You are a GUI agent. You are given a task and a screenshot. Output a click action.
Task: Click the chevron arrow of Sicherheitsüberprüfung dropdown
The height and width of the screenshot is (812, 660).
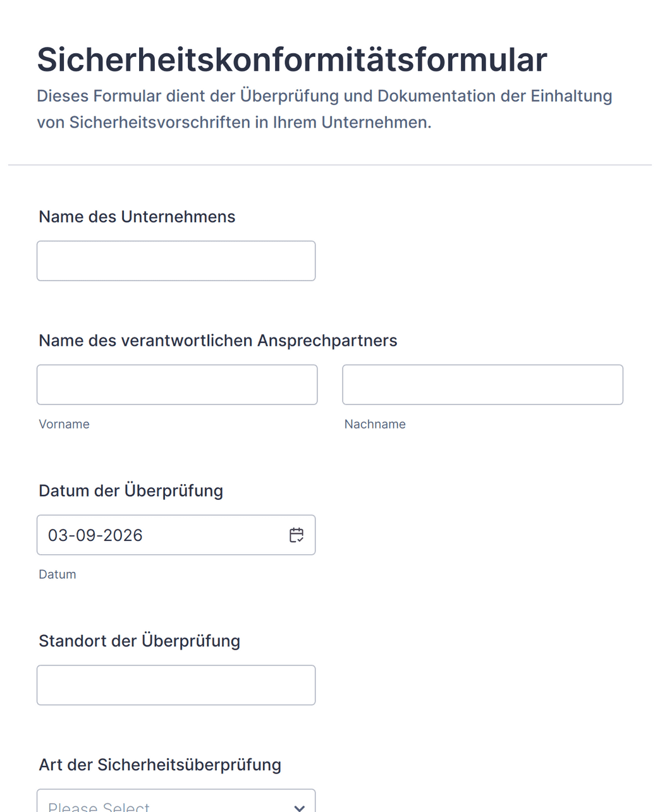pos(299,807)
